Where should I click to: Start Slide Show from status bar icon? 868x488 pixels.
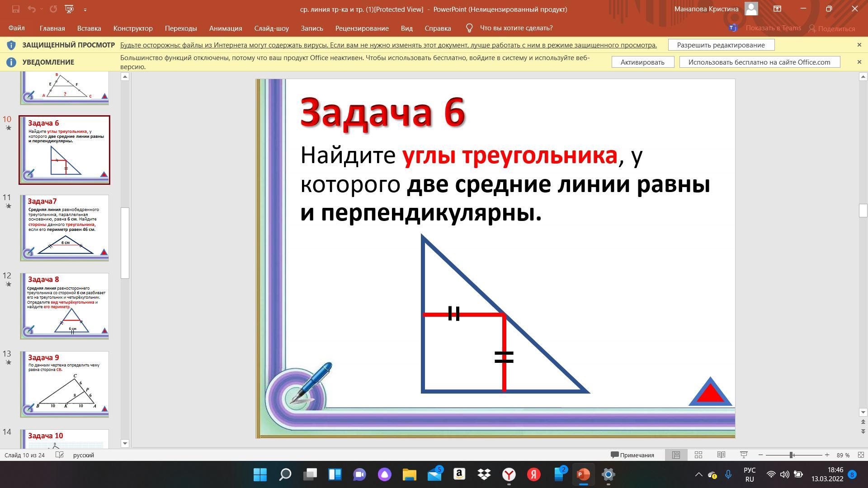coord(744,455)
